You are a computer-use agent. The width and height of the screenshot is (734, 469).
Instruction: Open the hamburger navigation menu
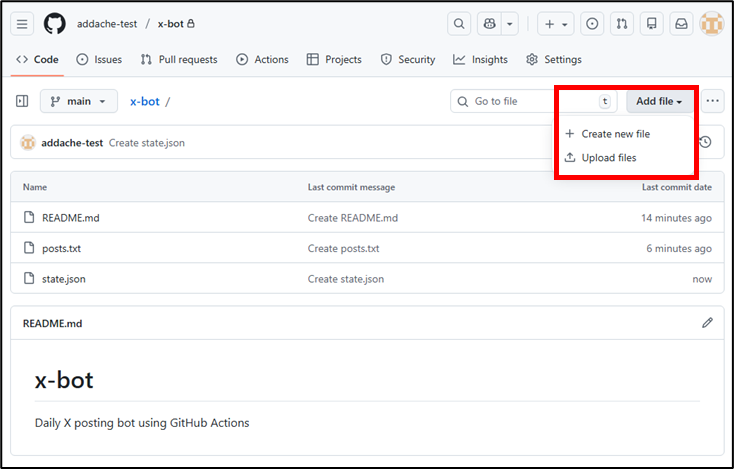pos(23,23)
